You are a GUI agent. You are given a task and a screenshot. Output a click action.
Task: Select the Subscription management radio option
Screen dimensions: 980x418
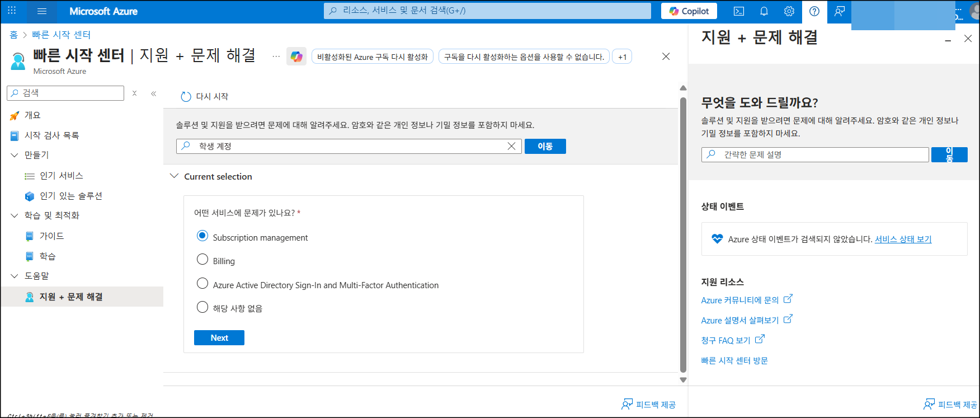(x=202, y=236)
